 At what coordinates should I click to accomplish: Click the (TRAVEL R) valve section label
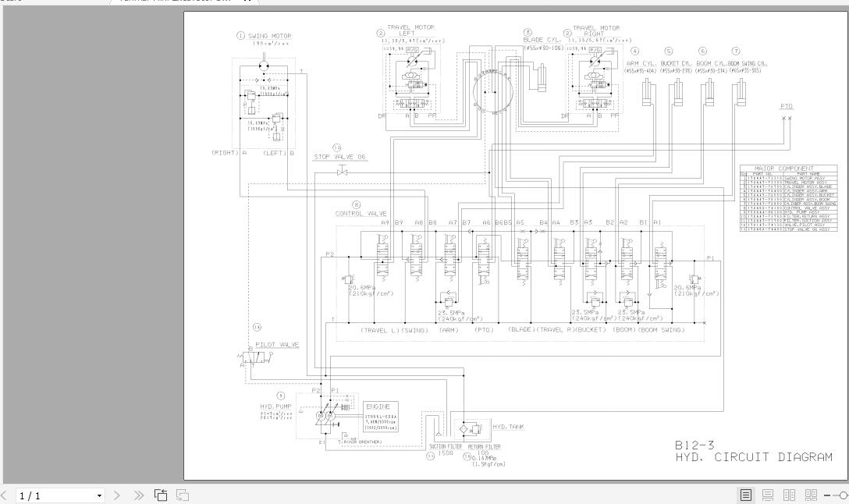click(556, 330)
